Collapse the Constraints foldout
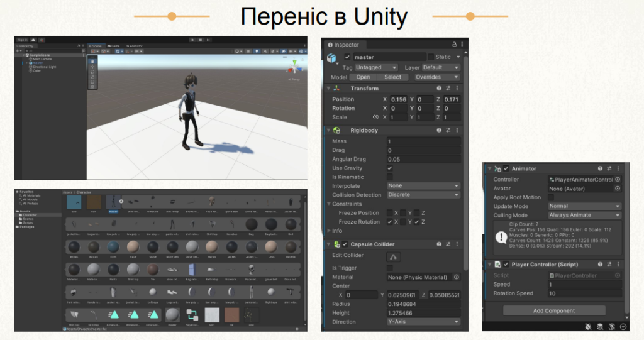This screenshot has width=644, height=340. (329, 204)
